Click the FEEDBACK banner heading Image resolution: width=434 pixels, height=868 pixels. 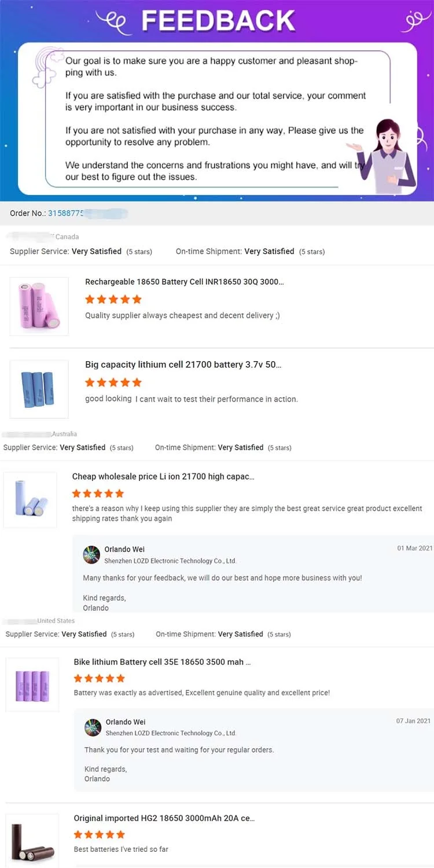coord(219,21)
